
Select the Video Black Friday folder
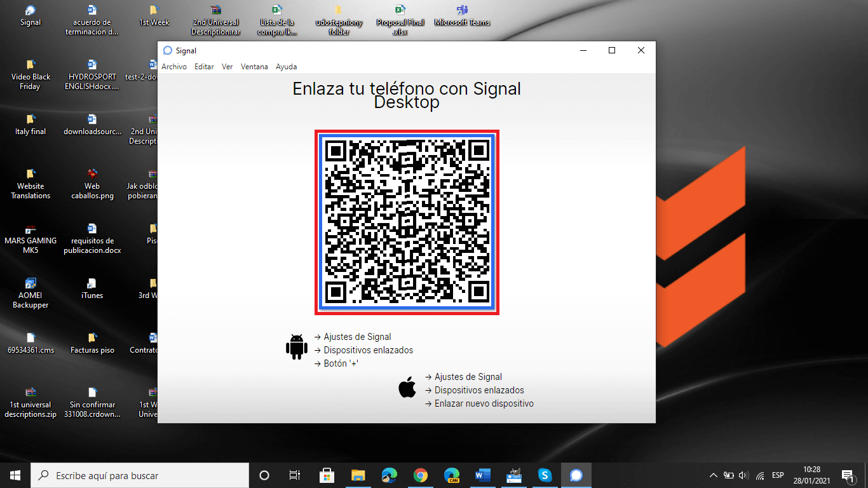point(31,75)
